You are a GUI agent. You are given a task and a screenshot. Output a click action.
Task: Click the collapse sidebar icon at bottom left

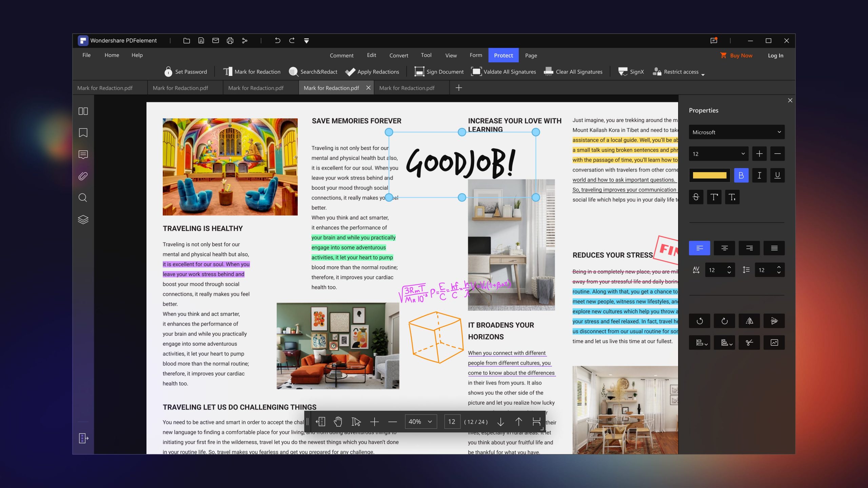(x=83, y=438)
